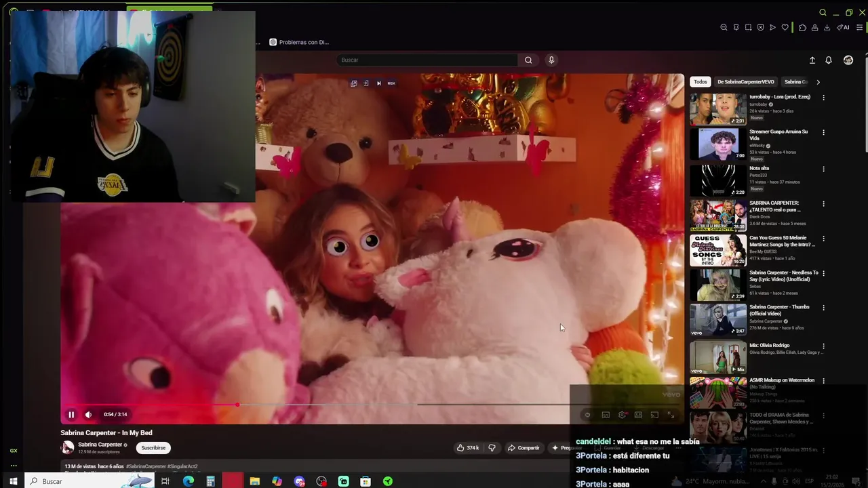The image size is (868, 488).
Task: Open options for Streamer Guapo video
Action: click(824, 133)
